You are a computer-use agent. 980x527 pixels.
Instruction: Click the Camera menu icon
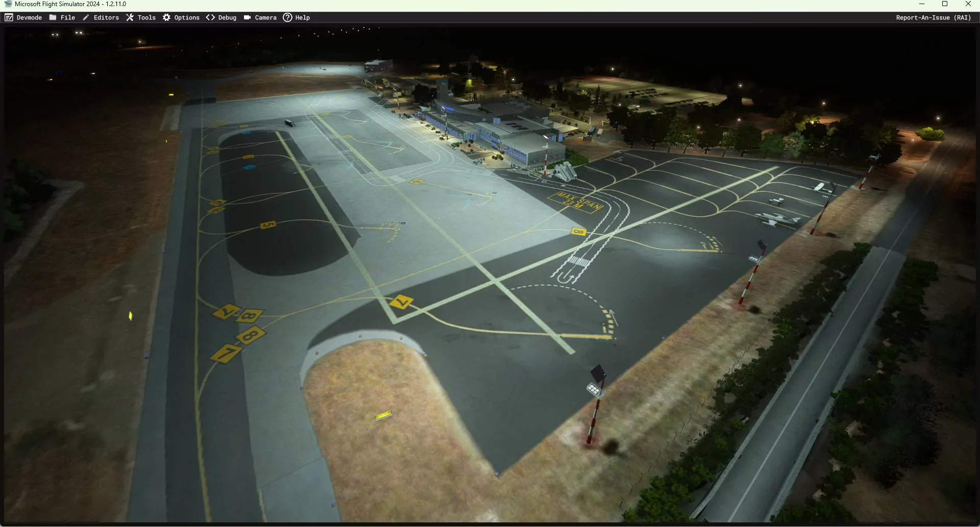pos(247,17)
